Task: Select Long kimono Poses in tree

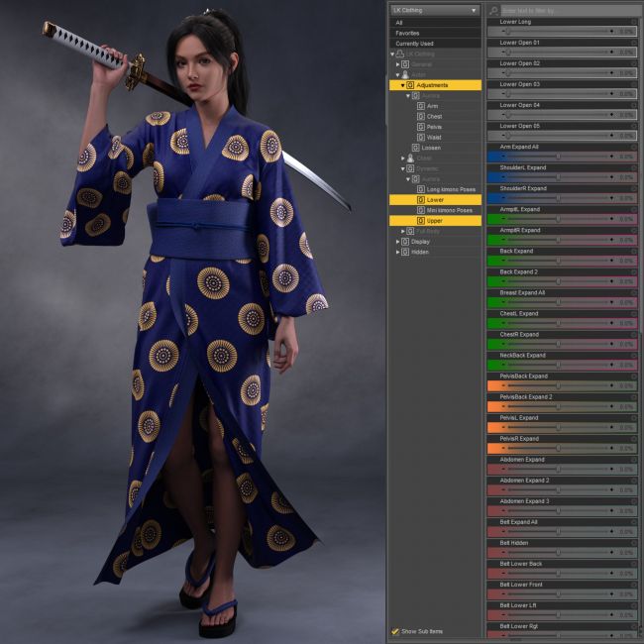Action: point(451,189)
